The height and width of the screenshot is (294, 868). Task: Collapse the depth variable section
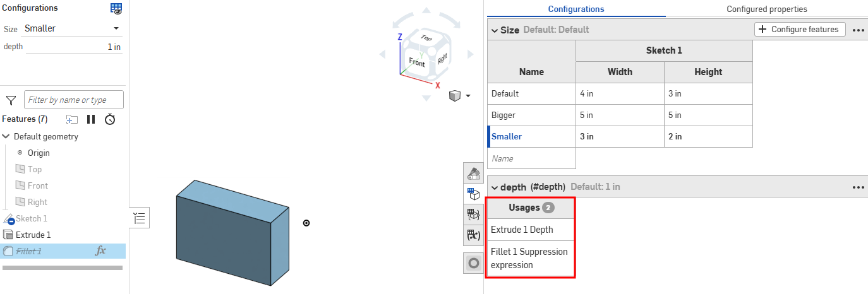coord(494,187)
